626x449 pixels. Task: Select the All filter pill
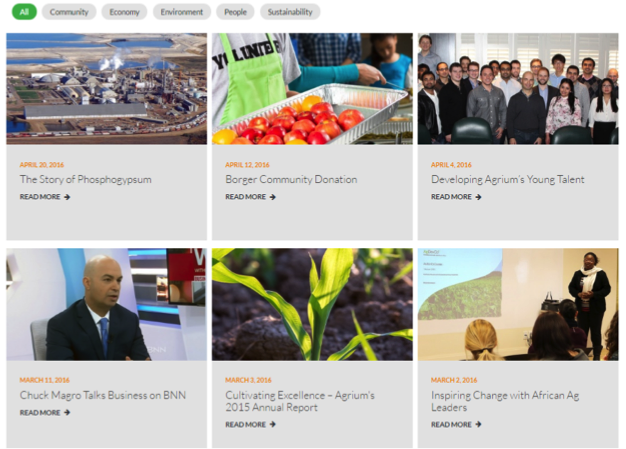[x=24, y=12]
